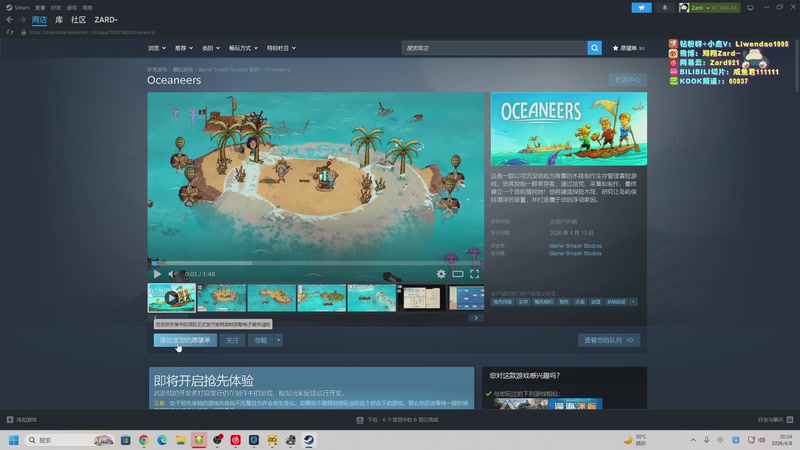Switch to Big Picture mode monitor icon
Viewport: 800px width, 450px height.
751,8
